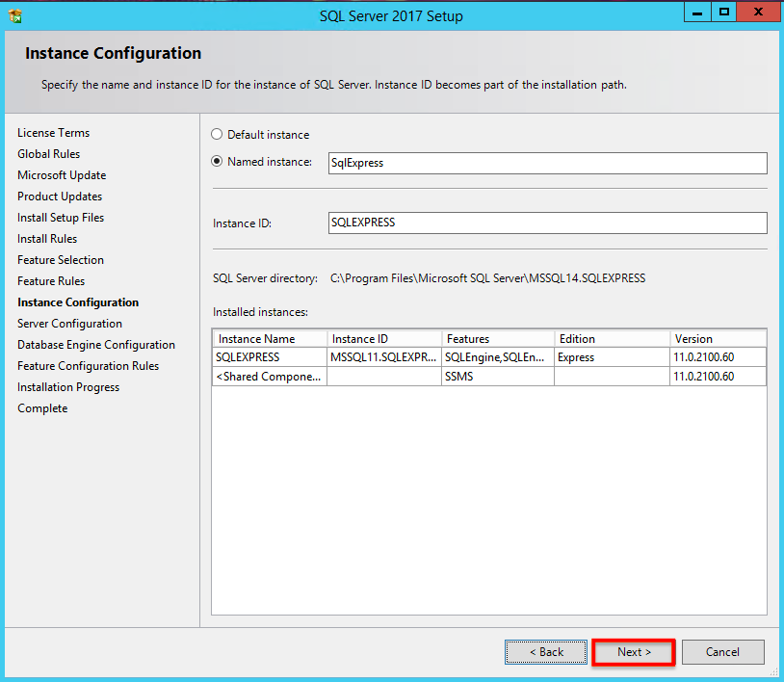Go to Installation Progress step
Image resolution: width=784 pixels, height=682 pixels.
pos(68,387)
